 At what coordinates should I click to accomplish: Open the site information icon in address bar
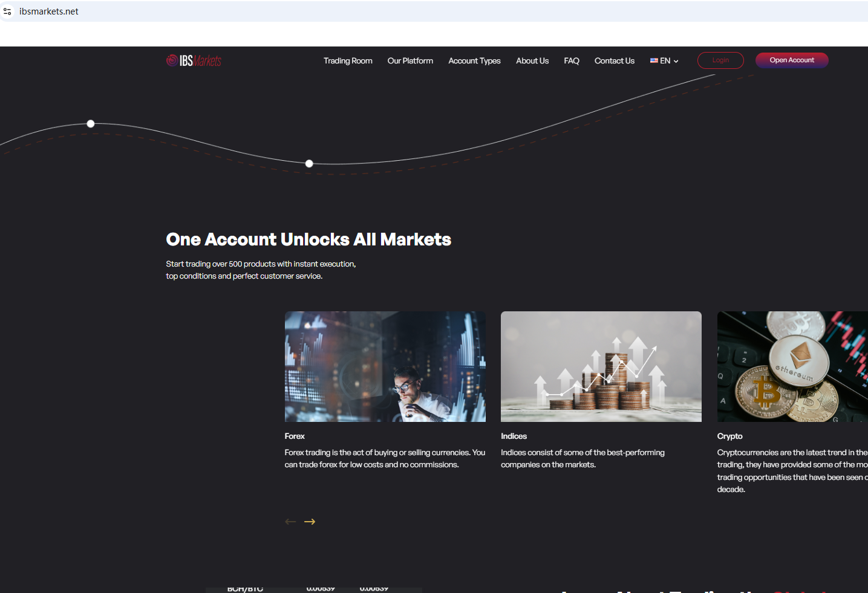pos(7,11)
